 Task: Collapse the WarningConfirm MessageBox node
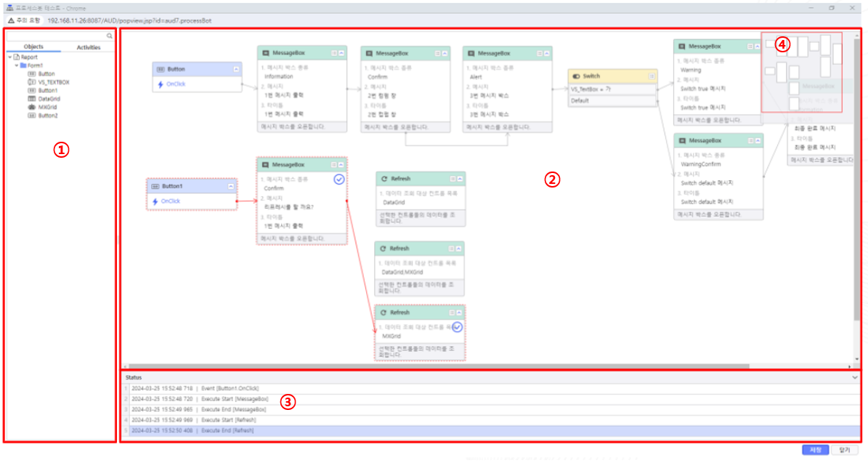[x=758, y=141]
